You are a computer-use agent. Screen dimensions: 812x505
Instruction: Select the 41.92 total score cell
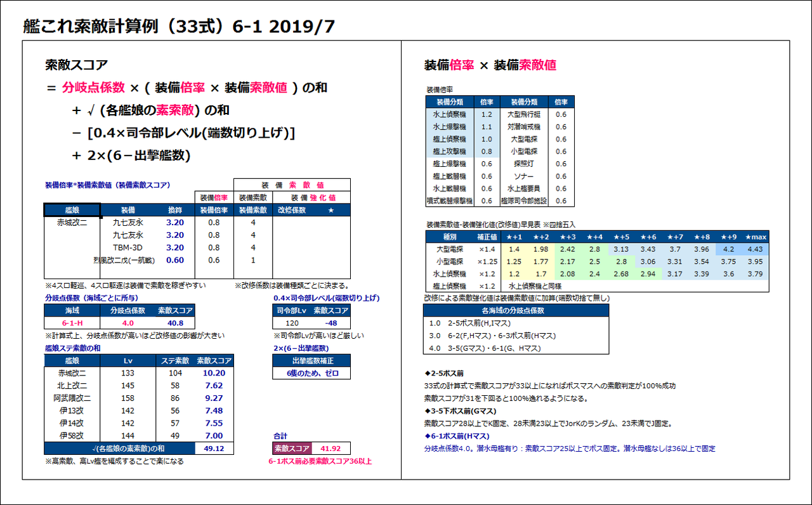[331, 449]
